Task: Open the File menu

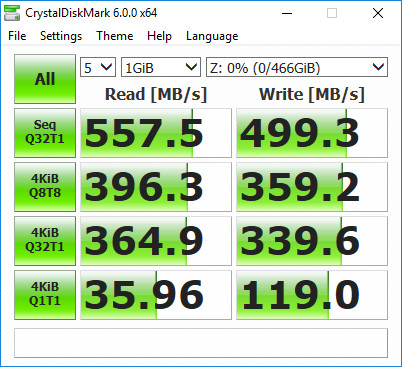Action: click(17, 36)
